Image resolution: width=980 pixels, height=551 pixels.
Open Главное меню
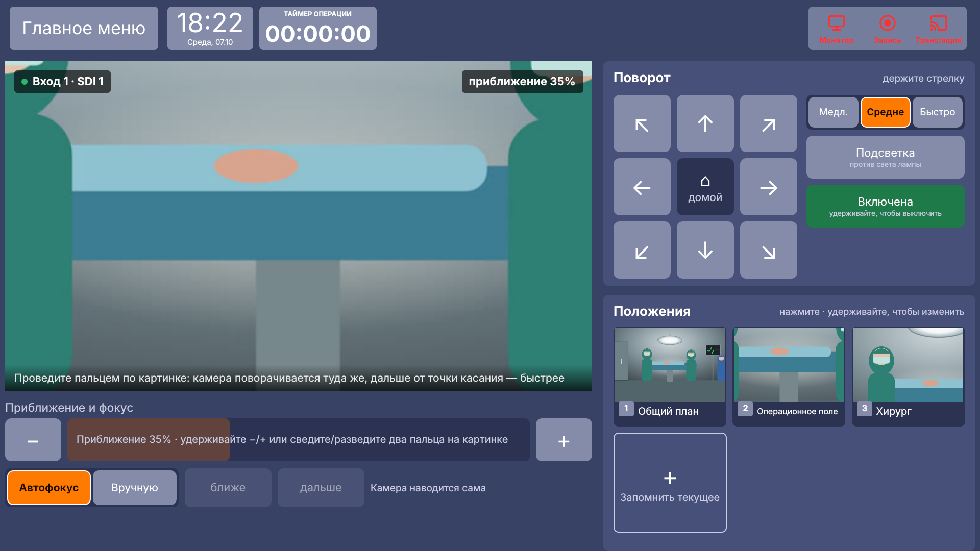tap(84, 29)
